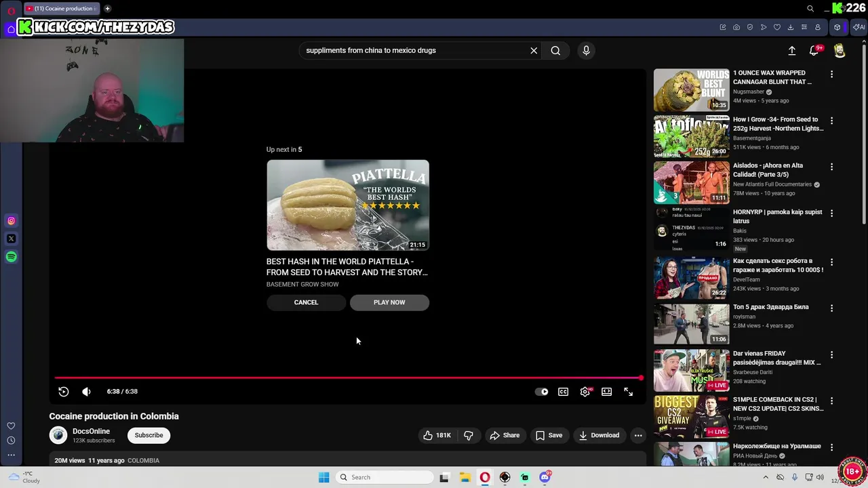Screen dimensions: 868x488
Task: Open Spotify in the Opera sidebar
Action: (11, 257)
